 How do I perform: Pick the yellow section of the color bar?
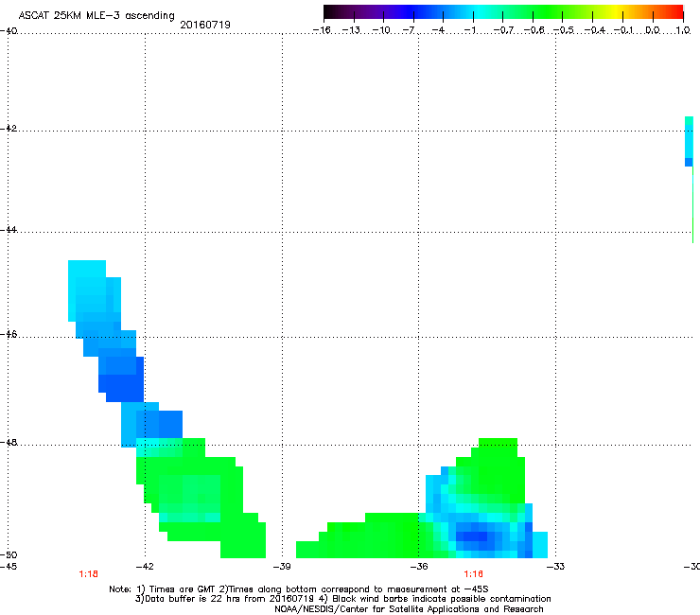616,11
